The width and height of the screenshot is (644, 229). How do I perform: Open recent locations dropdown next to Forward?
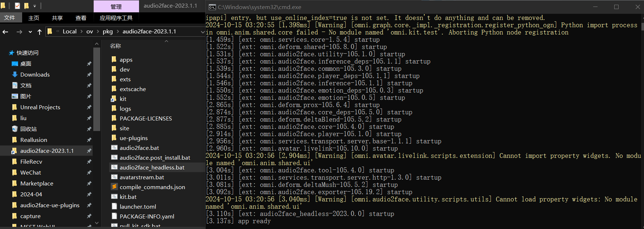(30, 32)
